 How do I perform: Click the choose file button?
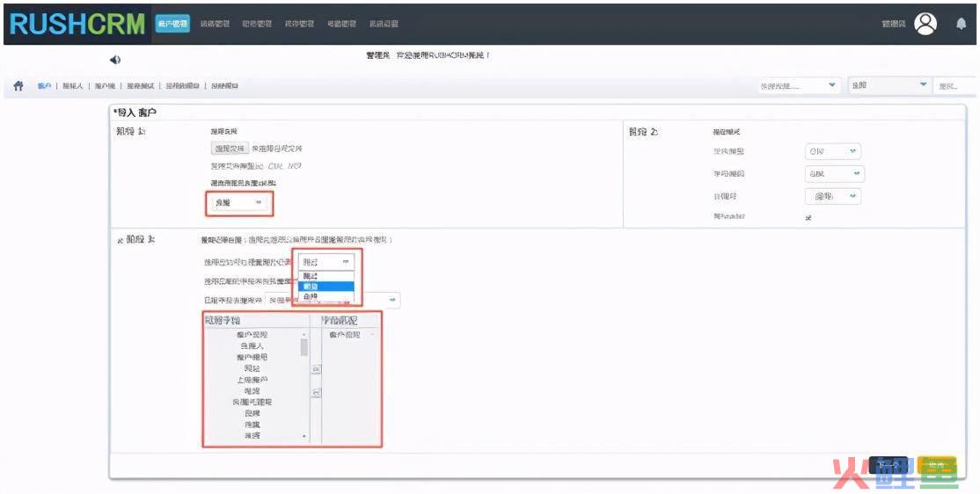tap(230, 149)
